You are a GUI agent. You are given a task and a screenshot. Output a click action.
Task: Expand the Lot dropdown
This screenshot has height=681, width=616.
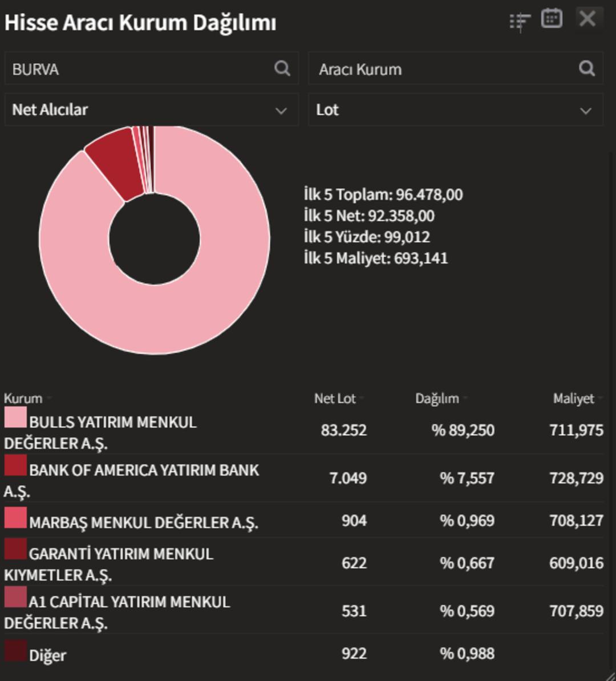[x=455, y=110]
